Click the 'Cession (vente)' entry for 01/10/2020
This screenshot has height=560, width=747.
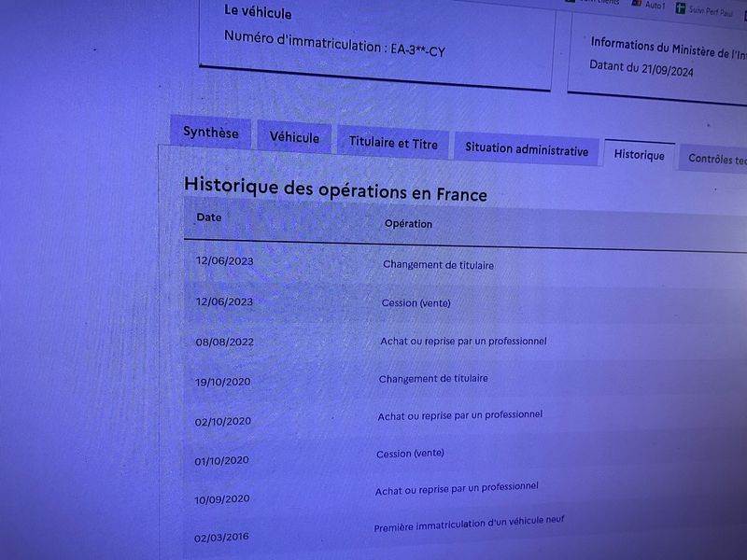[410, 454]
